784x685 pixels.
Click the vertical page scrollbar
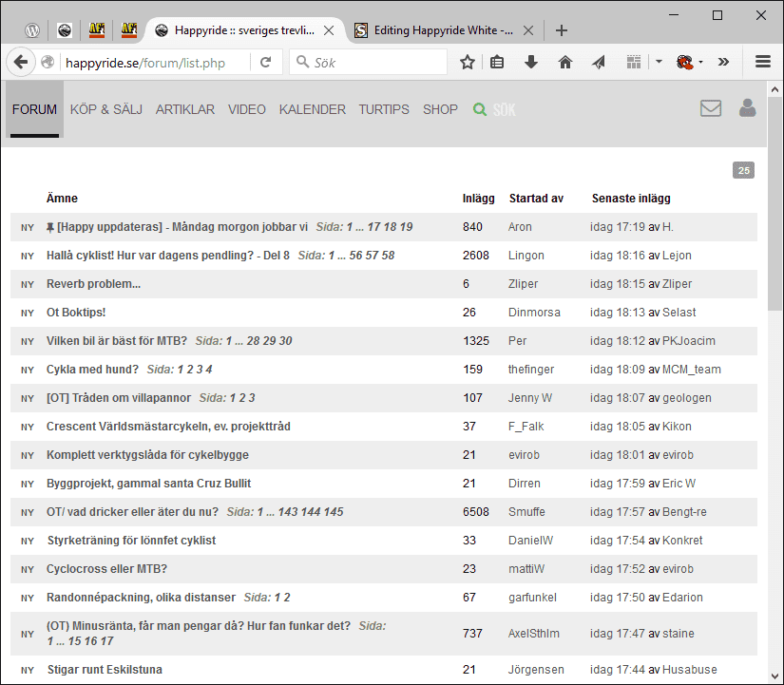tap(774, 380)
